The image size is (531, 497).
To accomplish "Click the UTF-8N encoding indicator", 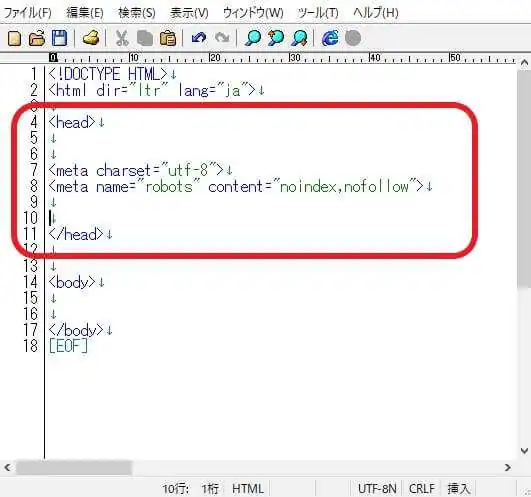I will point(377,489).
